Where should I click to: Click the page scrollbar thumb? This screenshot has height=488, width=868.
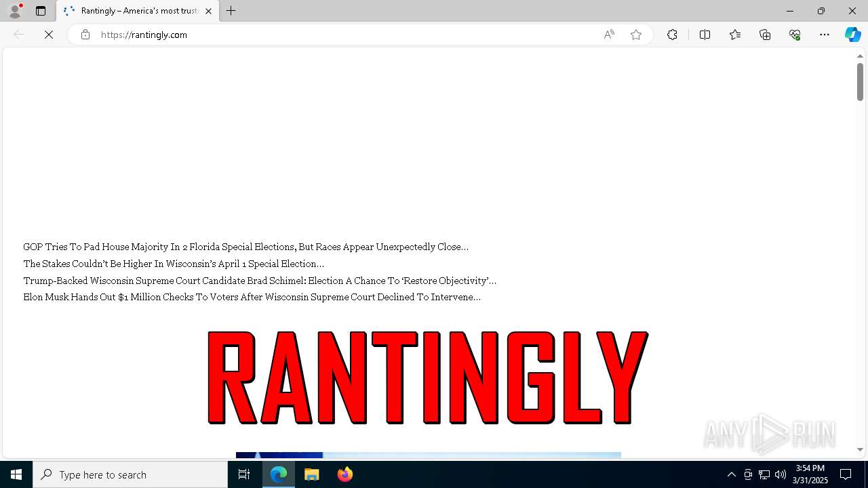(860, 82)
